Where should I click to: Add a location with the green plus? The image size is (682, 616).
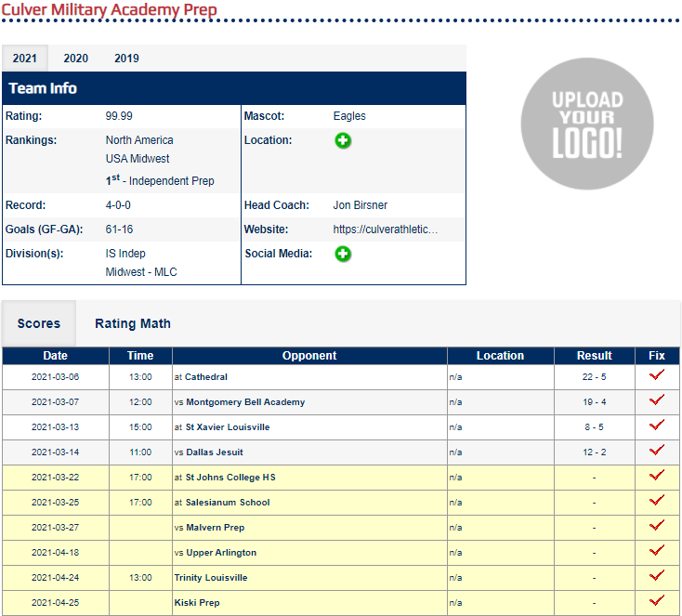click(343, 140)
